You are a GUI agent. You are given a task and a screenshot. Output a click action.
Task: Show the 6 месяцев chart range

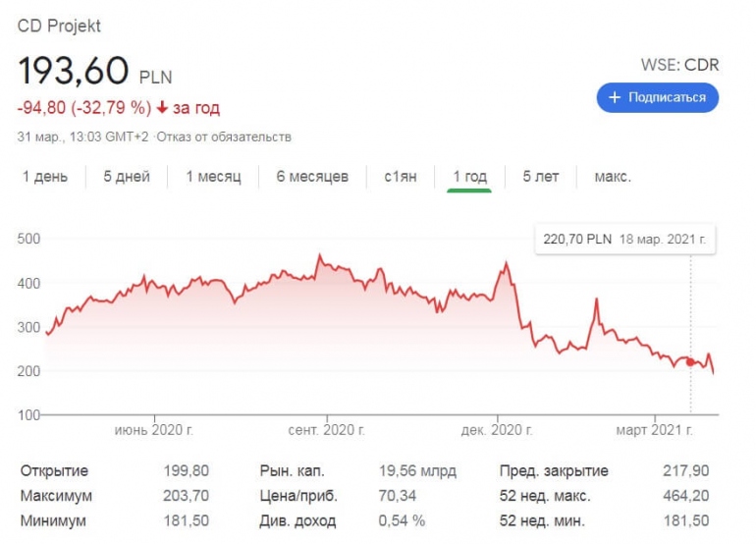(x=312, y=177)
